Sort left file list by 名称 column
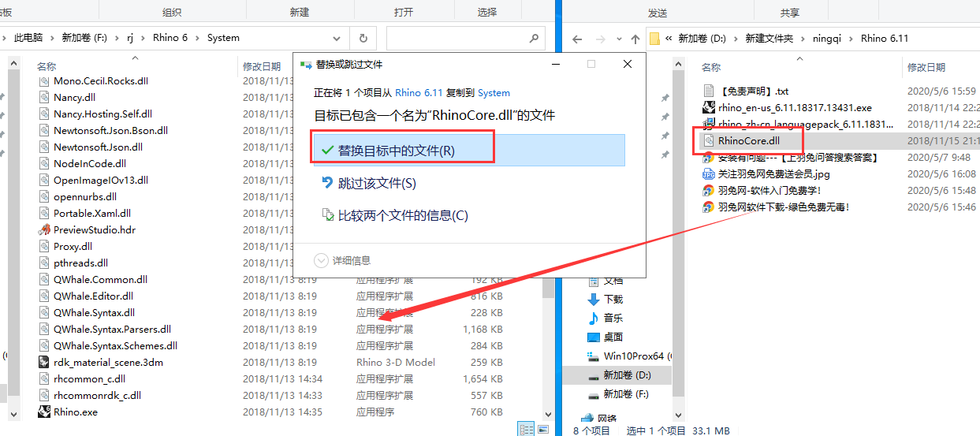The width and height of the screenshot is (980, 436). (x=47, y=67)
